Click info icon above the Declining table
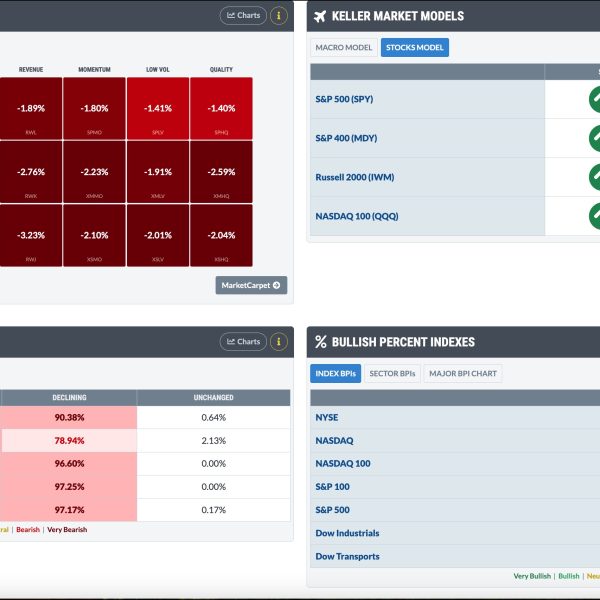 279,342
